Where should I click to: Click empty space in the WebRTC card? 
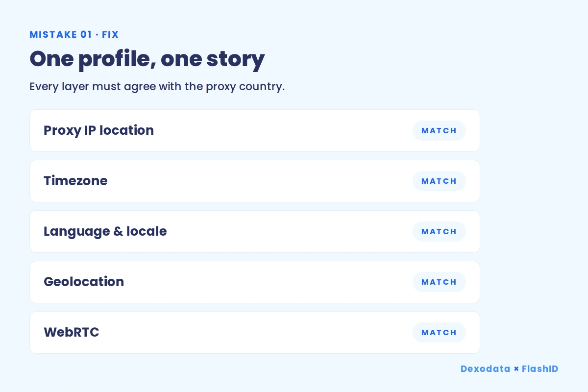pyautogui.click(x=256, y=332)
